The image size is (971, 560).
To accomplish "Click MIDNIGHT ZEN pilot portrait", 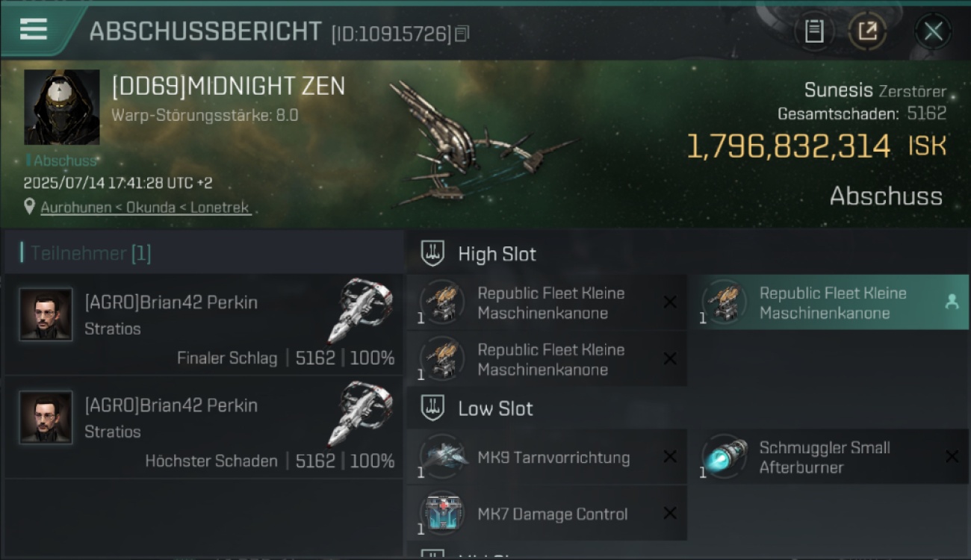I will (62, 107).
